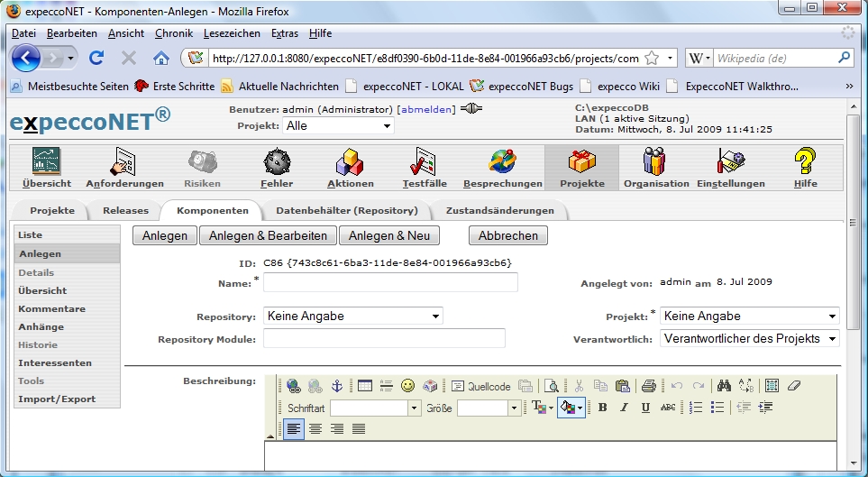Open the Lesezeichen menu
This screenshot has height=477, width=868.
pyautogui.click(x=232, y=33)
